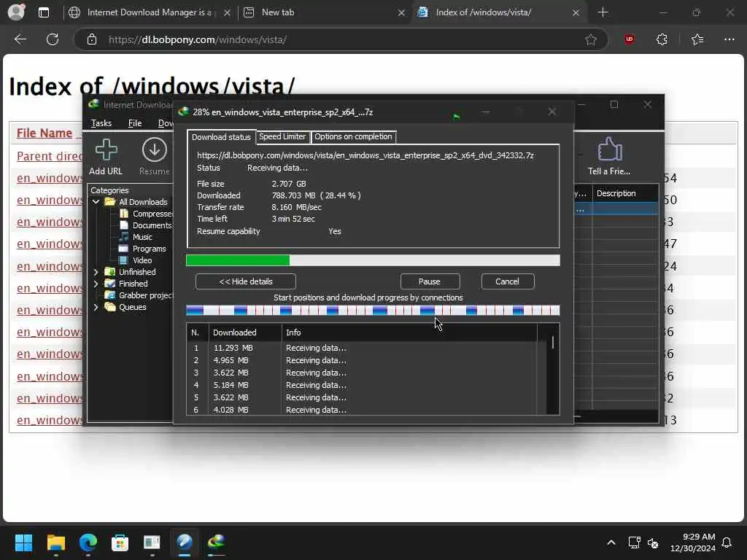Viewport: 747px width, 560px height.
Task: Open the Grabber projects icon
Action: (x=110, y=295)
